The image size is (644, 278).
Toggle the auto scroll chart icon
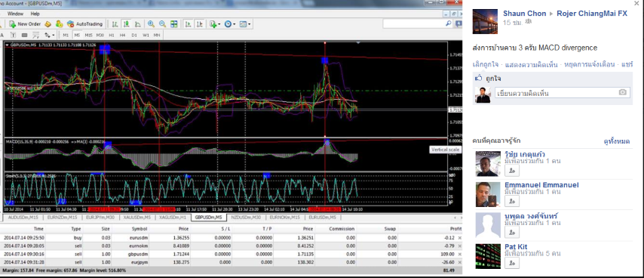pyautogui.click(x=188, y=24)
